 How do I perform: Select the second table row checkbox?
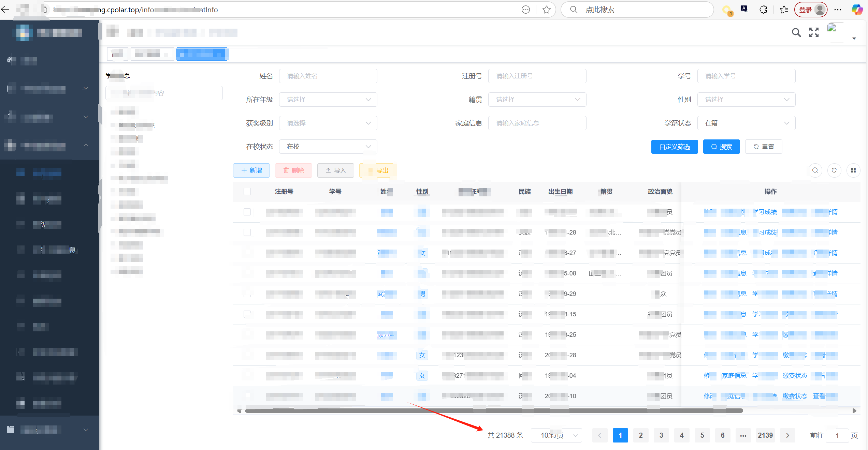pyautogui.click(x=247, y=232)
